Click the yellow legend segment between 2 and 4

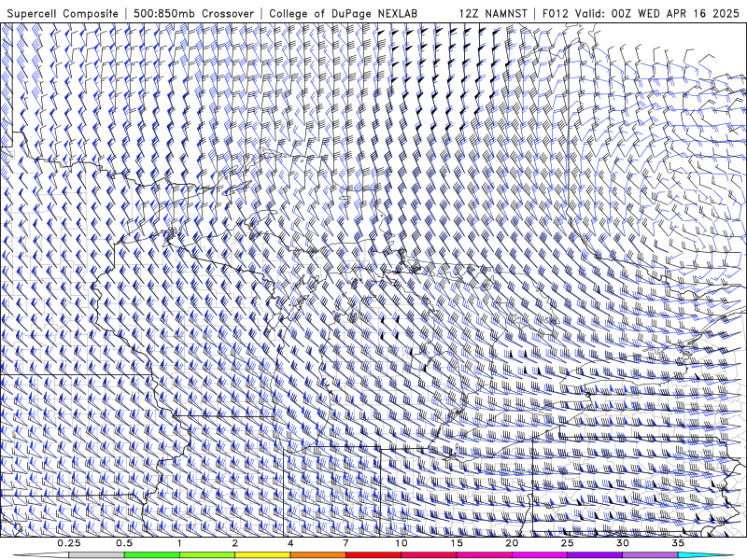pyautogui.click(x=262, y=555)
